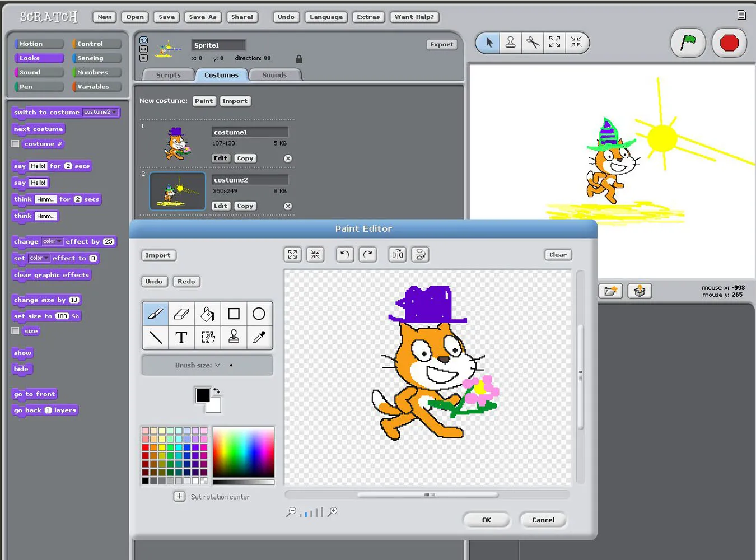Switch to the Scripts tab
Image resolution: width=756 pixels, height=560 pixels.
(168, 75)
